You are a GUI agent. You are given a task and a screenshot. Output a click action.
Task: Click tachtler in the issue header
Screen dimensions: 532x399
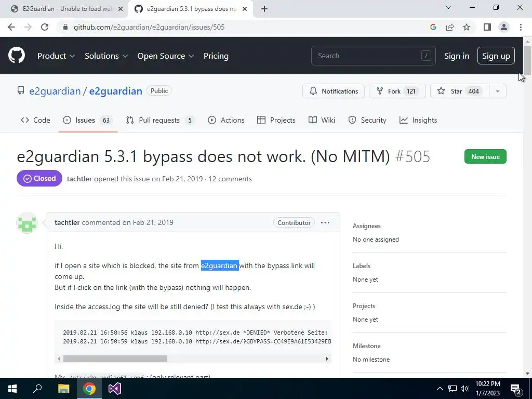pos(79,179)
